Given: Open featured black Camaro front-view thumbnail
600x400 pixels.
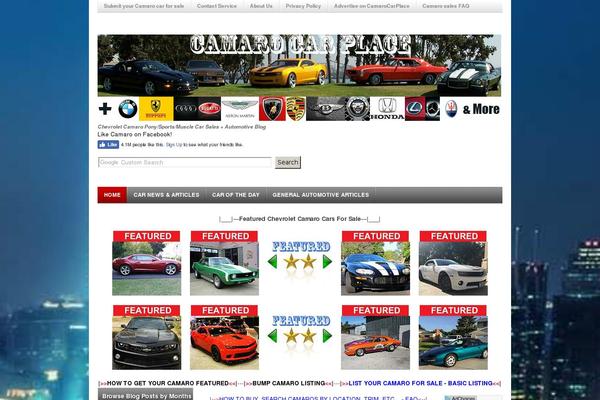Looking at the screenshot, I should pos(147,337).
